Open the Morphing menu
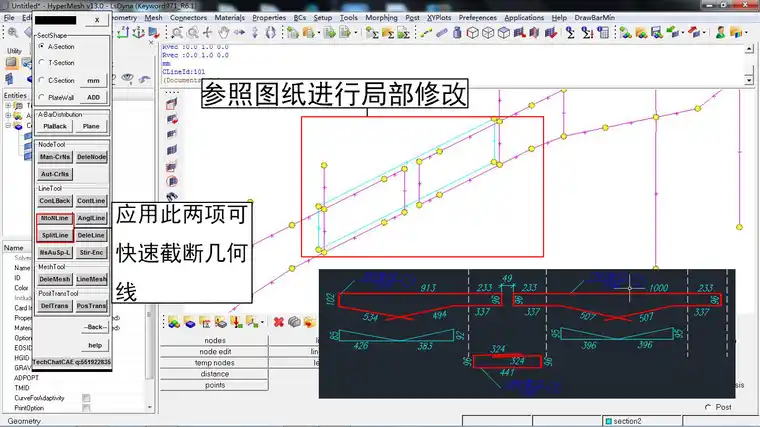This screenshot has height=427, width=760. [x=381, y=17]
